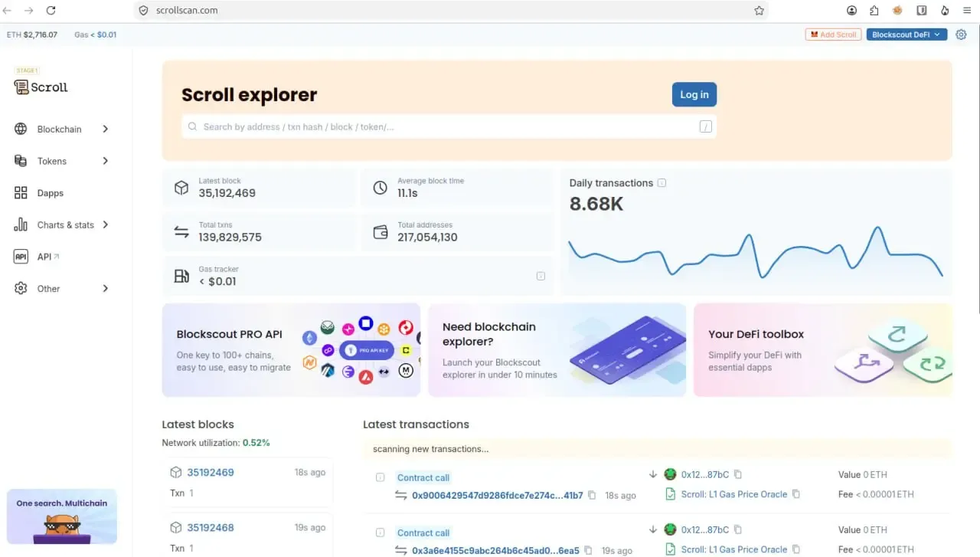The image size is (980, 557).
Task: Copy transaction hash 0x9006429547d9286f…41b7
Action: tap(592, 496)
